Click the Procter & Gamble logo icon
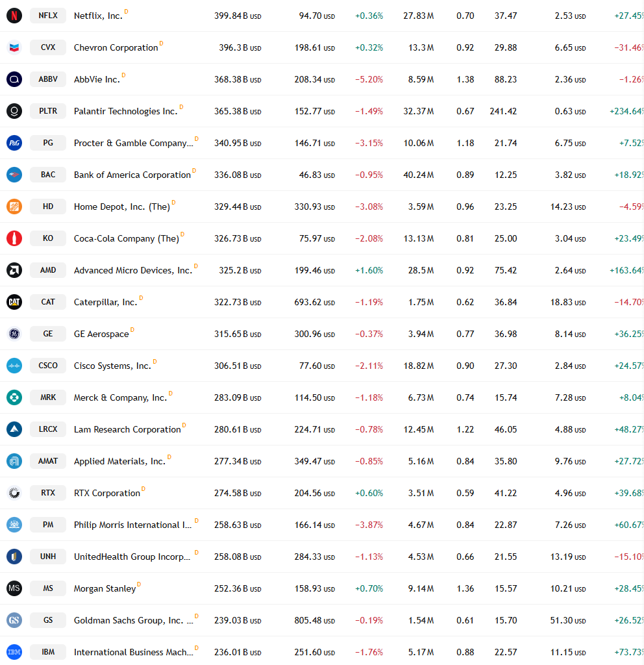 click(14, 143)
